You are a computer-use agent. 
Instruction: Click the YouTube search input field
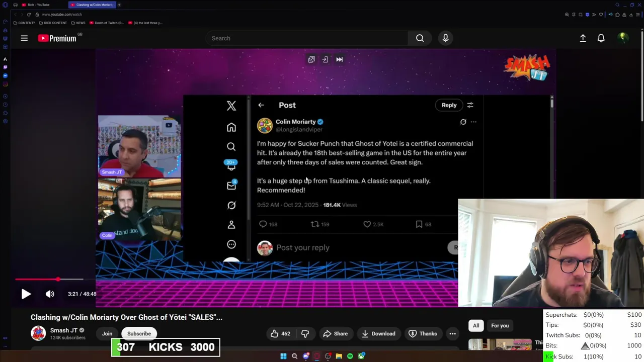pyautogui.click(x=307, y=38)
